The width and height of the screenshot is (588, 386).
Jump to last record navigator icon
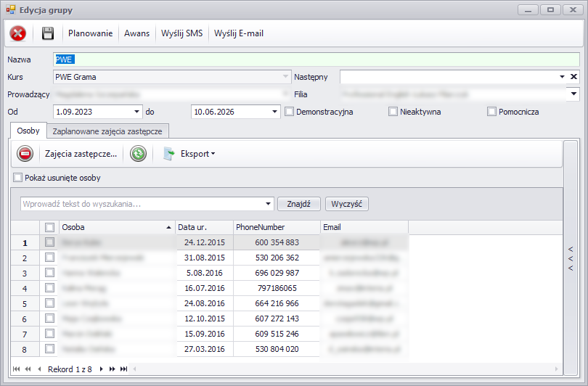click(x=123, y=369)
